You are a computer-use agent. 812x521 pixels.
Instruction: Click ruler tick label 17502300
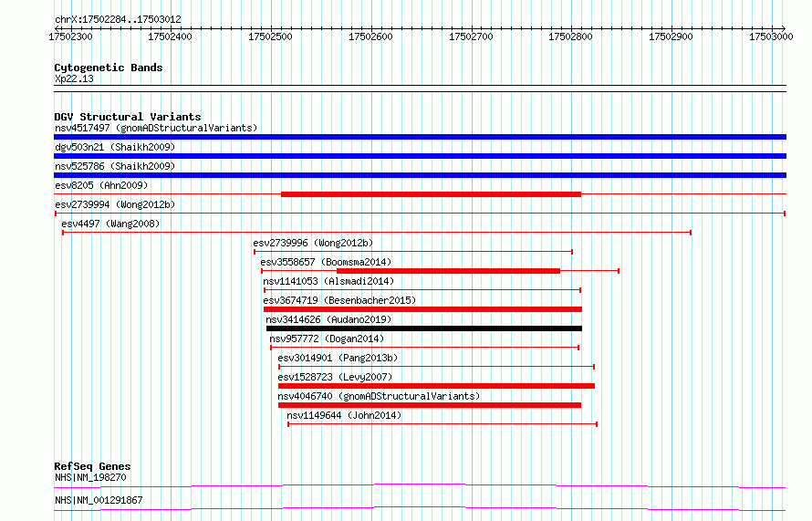[70, 36]
